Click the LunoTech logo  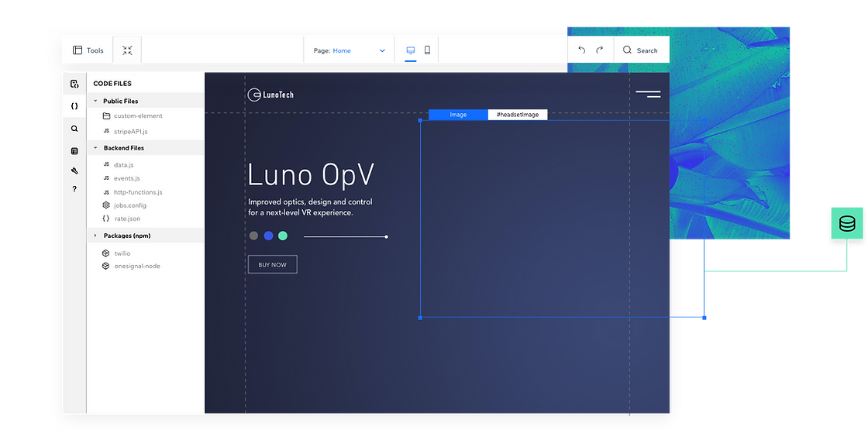pos(270,95)
